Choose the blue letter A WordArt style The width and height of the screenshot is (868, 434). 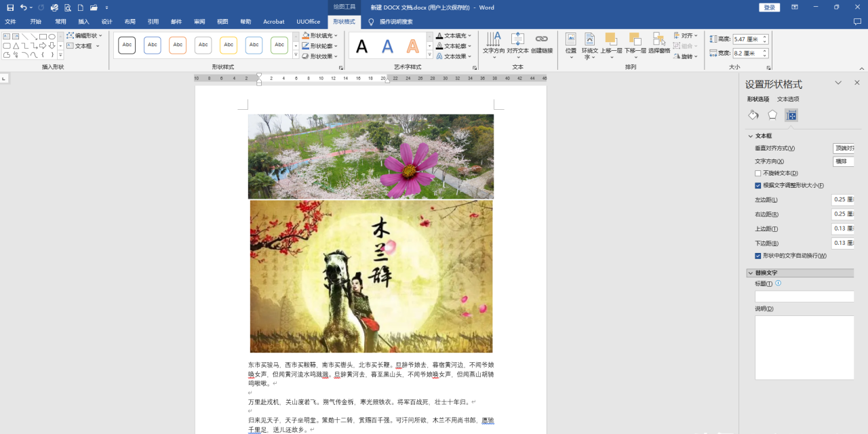pos(387,46)
